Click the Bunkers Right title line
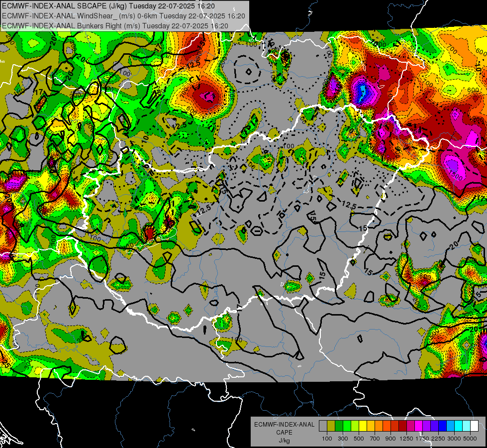This screenshot has width=487, height=448. tap(115, 26)
